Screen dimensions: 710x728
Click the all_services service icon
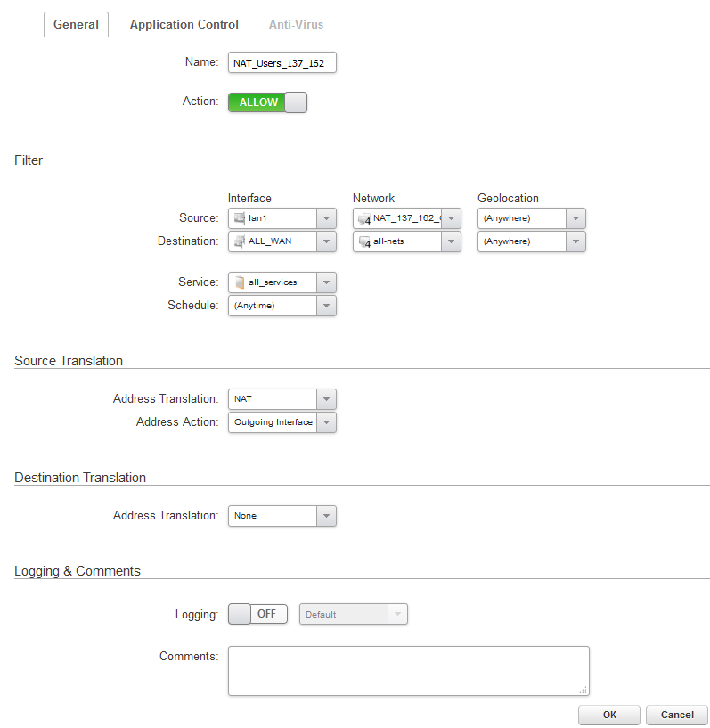[239, 282]
